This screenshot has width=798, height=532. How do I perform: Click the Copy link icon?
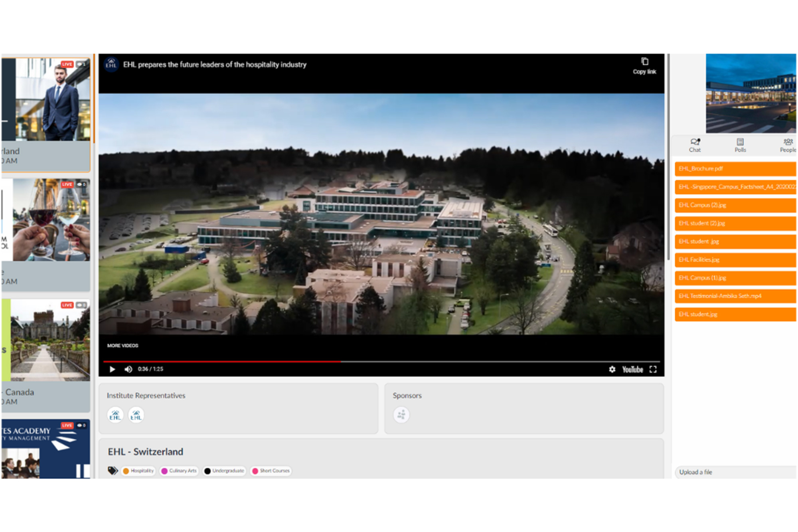644,61
